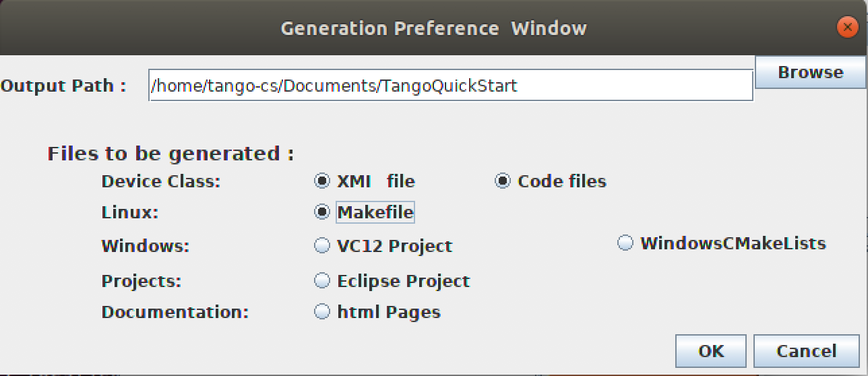This screenshot has height=376, width=868.
Task: Click the Files to be generated heading
Action: tap(170, 154)
